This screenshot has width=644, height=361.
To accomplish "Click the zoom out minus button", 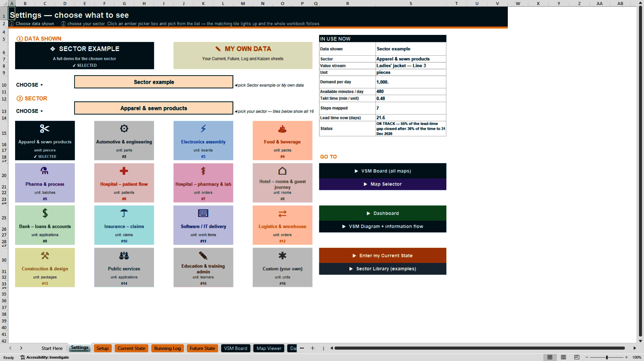I will 587,357.
